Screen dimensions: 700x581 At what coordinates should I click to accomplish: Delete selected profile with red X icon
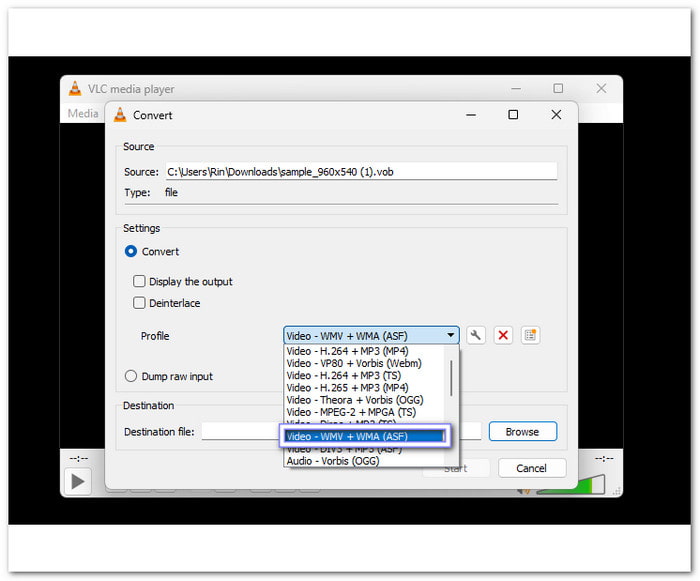[503, 335]
